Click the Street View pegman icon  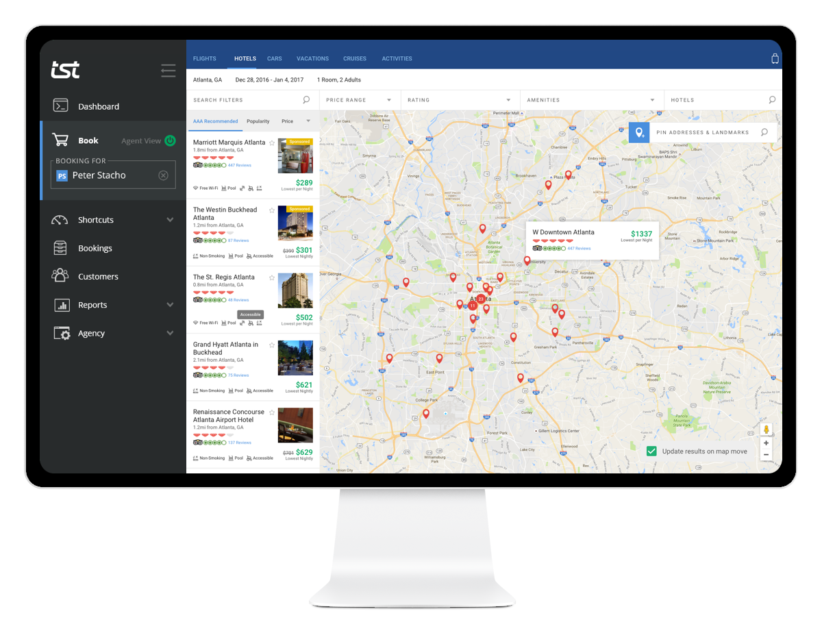tap(766, 430)
